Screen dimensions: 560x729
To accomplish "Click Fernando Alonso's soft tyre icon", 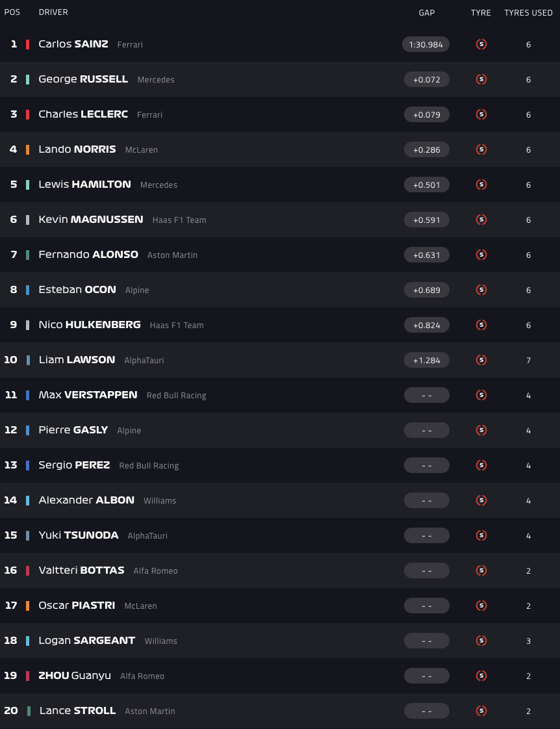I will tap(481, 255).
